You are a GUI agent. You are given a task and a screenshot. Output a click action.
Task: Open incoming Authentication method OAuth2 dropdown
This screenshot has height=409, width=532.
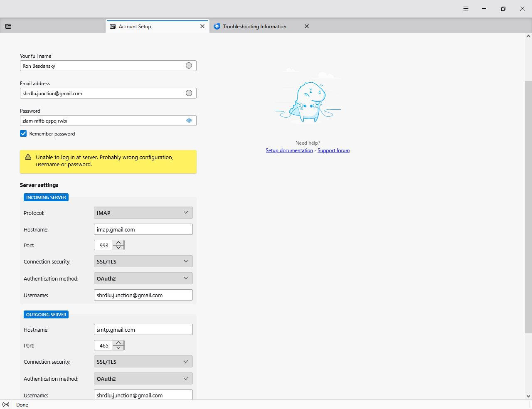pos(143,278)
